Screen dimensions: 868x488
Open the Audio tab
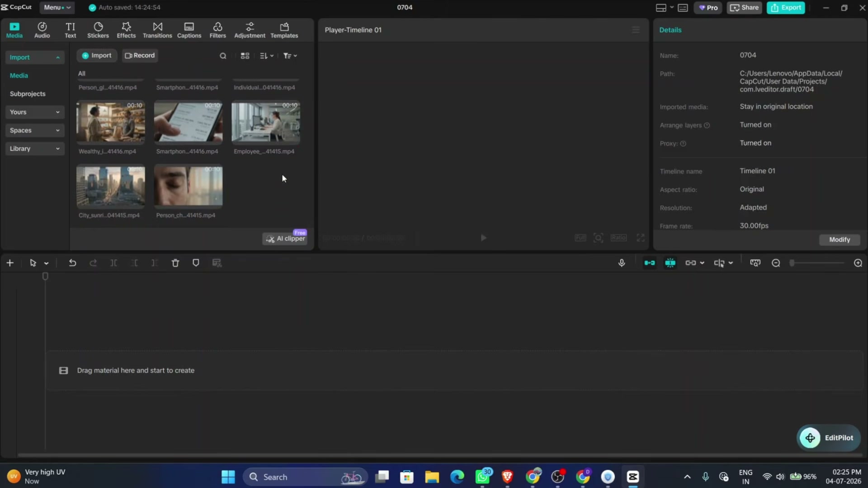[42, 30]
